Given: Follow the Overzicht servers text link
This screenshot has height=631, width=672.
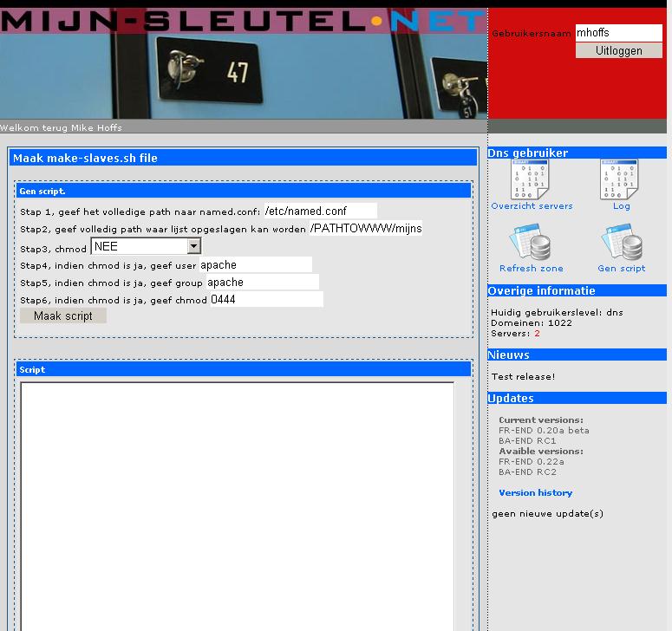Looking at the screenshot, I should [532, 206].
